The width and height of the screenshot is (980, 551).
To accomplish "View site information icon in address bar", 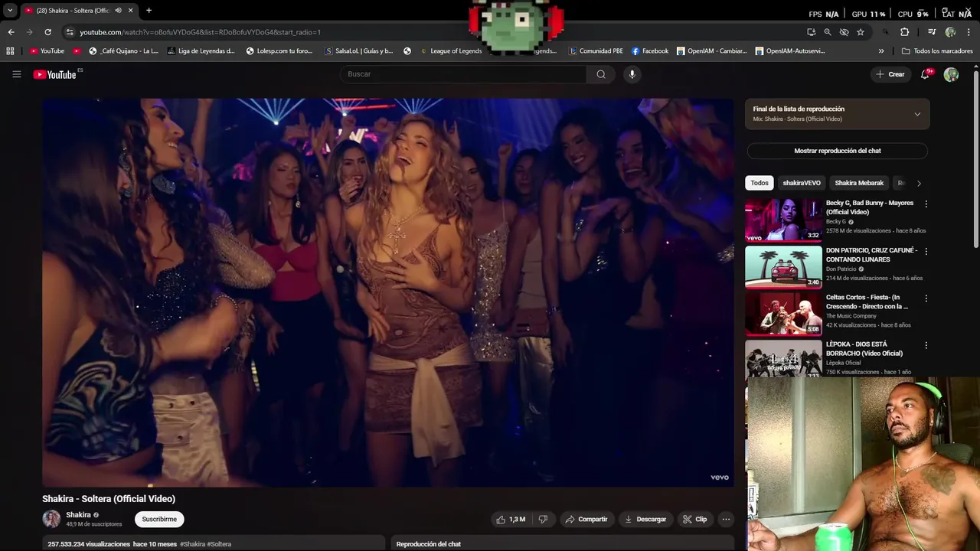I will tap(70, 32).
